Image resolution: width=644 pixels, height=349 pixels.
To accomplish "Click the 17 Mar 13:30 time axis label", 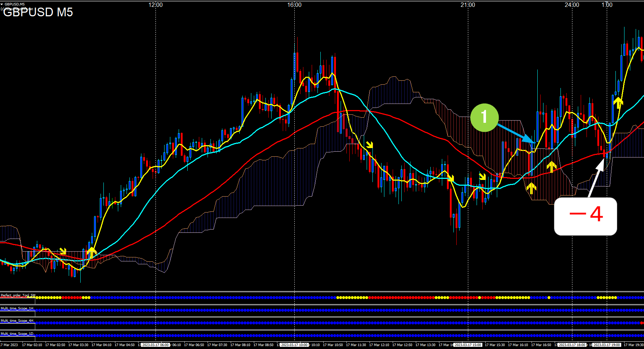I will 426,345.
